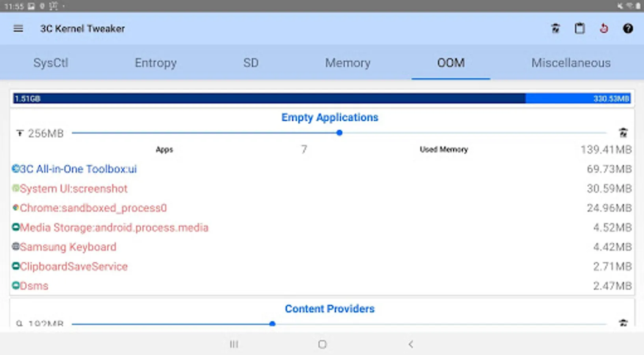Click the Empty Applications heading
644x355 pixels.
(x=330, y=118)
